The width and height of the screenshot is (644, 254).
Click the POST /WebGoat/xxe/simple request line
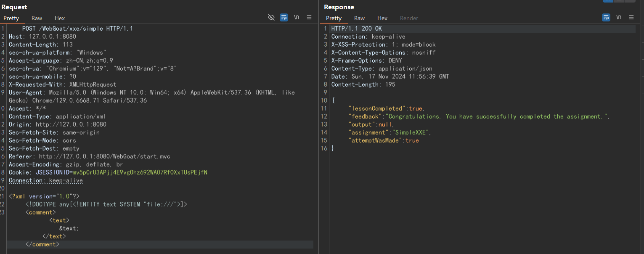pyautogui.click(x=77, y=29)
